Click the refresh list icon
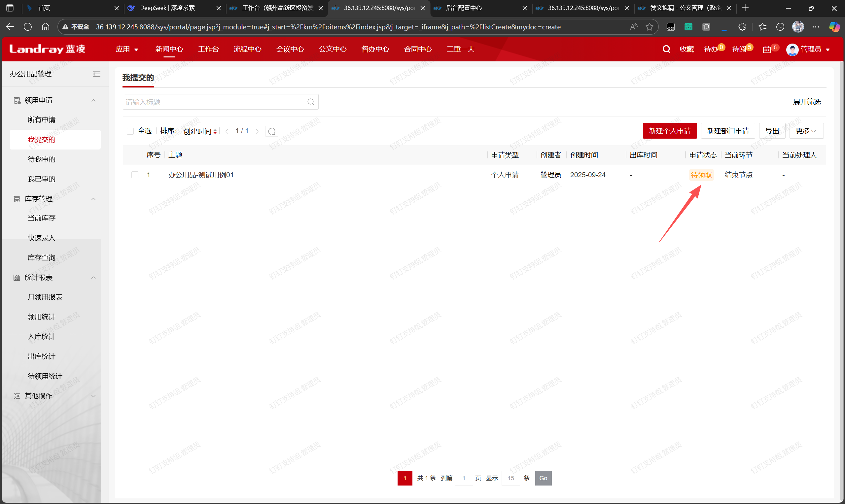 (x=271, y=131)
